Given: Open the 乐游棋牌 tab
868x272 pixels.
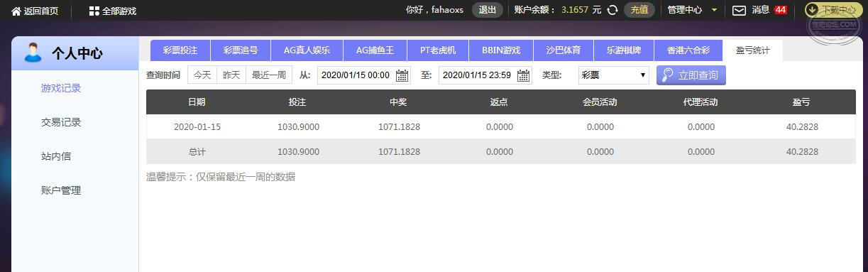Looking at the screenshot, I should [624, 50].
